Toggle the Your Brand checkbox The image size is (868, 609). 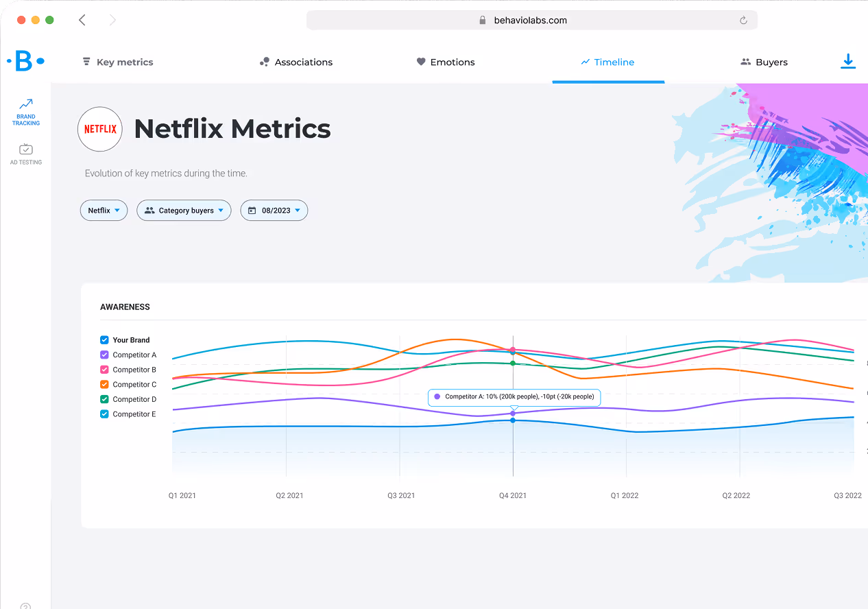[105, 339]
